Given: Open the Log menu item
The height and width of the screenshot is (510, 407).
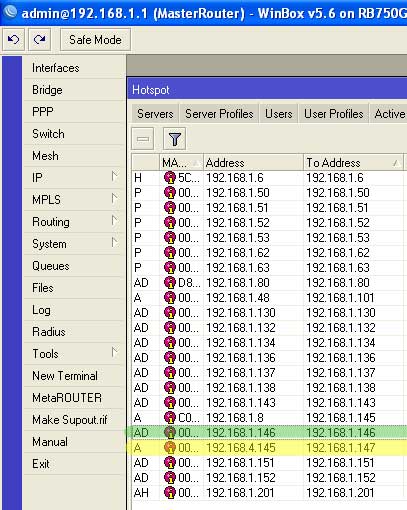Looking at the screenshot, I should click(73, 310).
